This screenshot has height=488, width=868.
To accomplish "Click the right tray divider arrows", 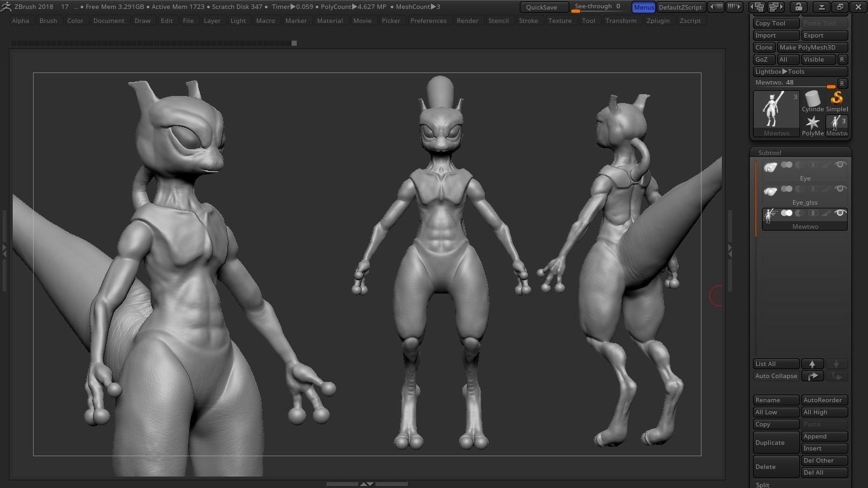I will click(x=729, y=251).
